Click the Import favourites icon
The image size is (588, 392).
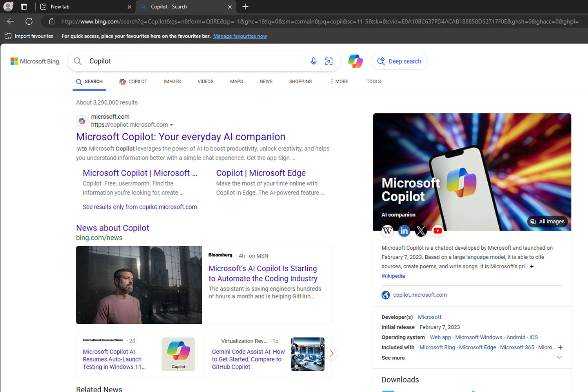coord(8,36)
